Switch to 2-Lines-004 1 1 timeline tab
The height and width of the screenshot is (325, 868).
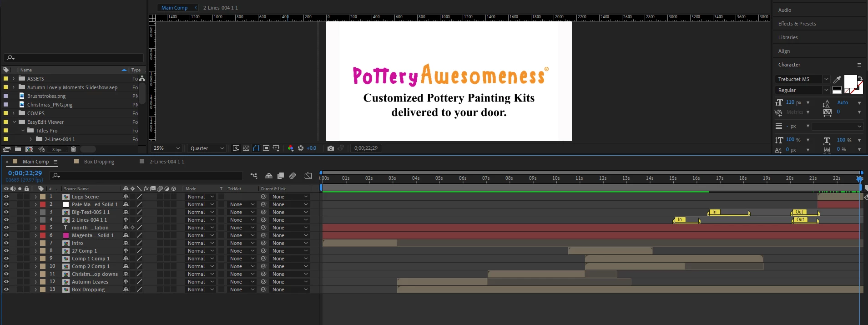167,162
